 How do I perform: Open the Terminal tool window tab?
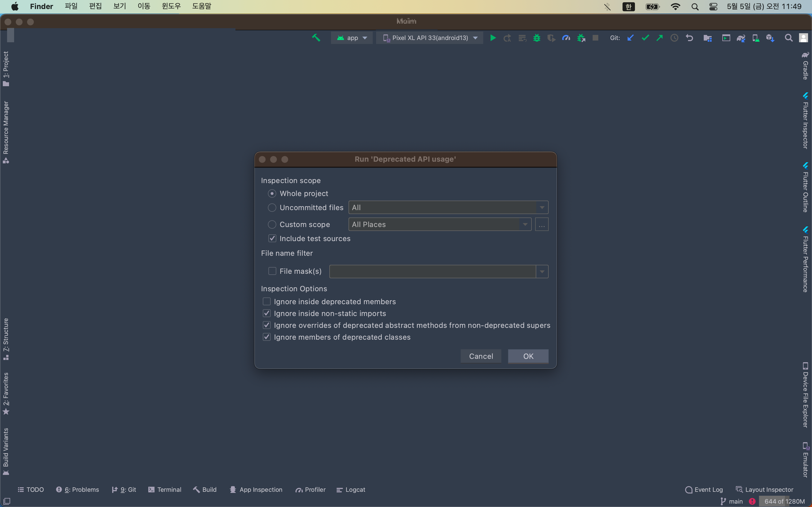pos(165,490)
